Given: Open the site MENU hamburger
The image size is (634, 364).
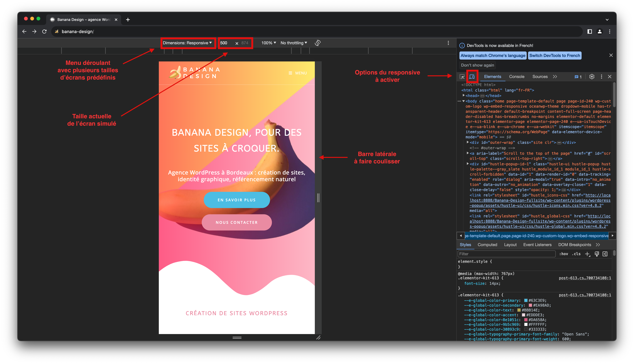Looking at the screenshot, I should (297, 73).
